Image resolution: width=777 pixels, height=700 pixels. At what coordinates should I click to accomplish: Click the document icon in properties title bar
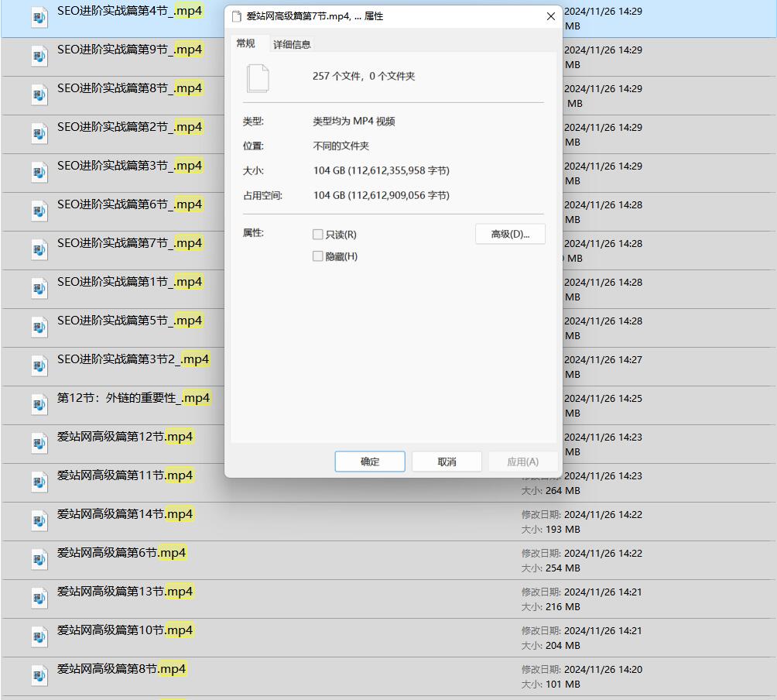click(x=237, y=16)
